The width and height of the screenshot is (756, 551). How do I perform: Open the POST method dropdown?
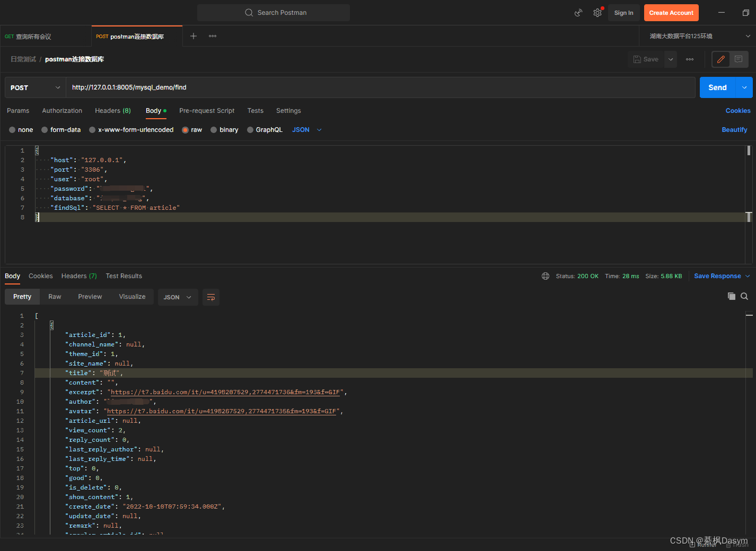[35, 87]
